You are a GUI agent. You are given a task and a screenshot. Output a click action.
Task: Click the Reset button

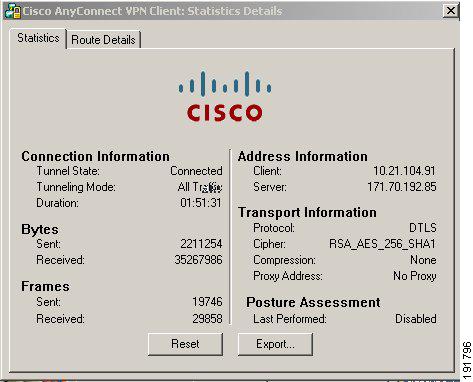[x=185, y=344]
